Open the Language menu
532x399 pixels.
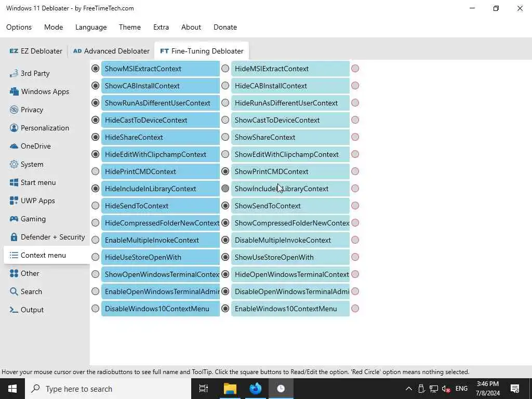pos(91,27)
